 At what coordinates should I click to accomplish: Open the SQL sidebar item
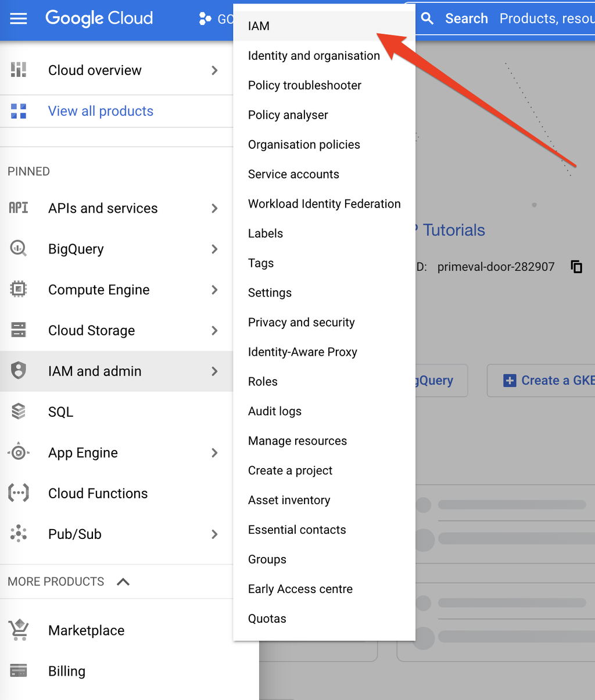coord(116,412)
